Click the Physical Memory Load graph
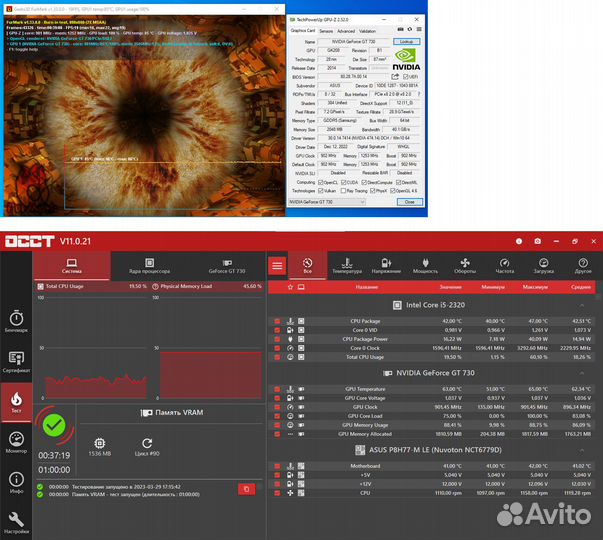Image resolution: width=603 pixels, height=540 pixels. [x=207, y=347]
